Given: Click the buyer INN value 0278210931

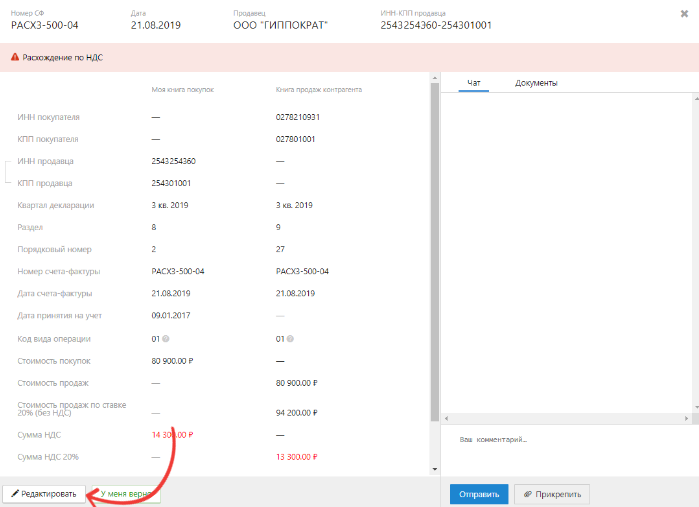Looking at the screenshot, I should 298,117.
